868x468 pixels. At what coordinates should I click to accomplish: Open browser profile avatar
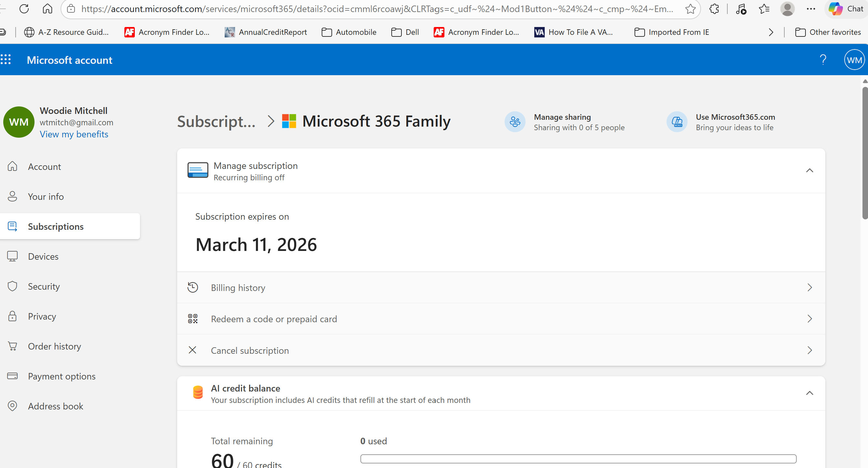click(x=787, y=9)
